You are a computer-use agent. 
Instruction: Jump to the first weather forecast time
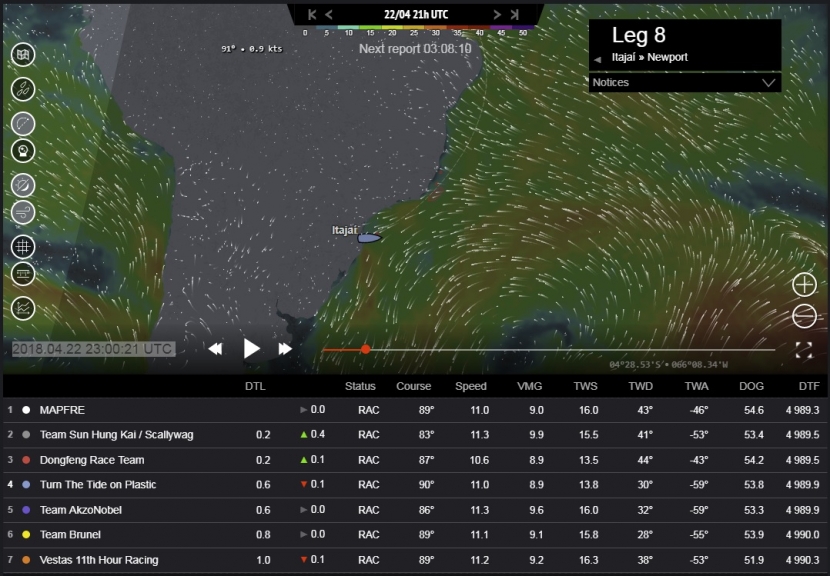pos(312,15)
